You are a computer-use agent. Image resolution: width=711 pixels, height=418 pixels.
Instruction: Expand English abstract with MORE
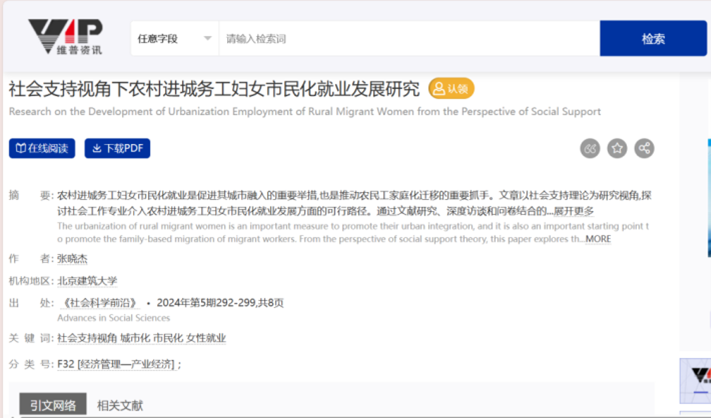coord(597,239)
